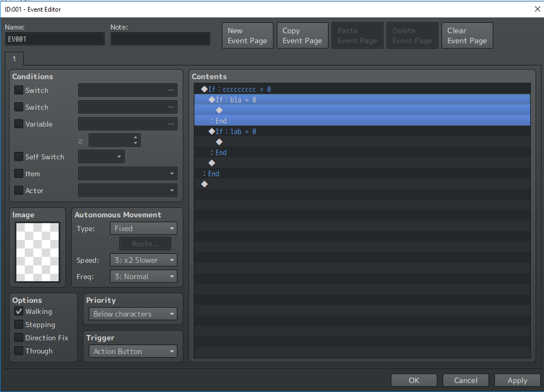Decrease the variable threshold with the down stepper
The height and width of the screenshot is (392, 544).
[135, 143]
